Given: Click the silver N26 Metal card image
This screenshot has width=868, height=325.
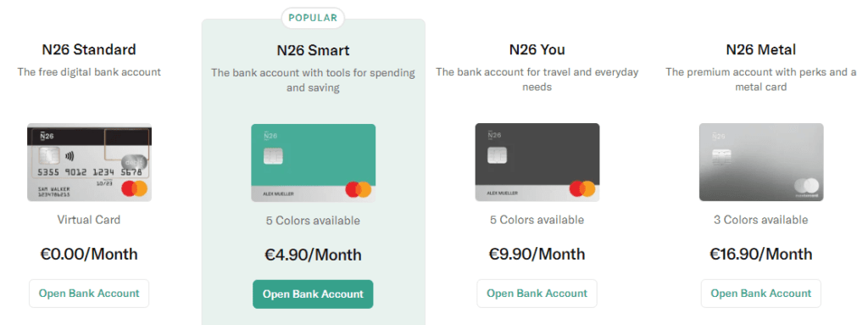Looking at the screenshot, I should (761, 162).
